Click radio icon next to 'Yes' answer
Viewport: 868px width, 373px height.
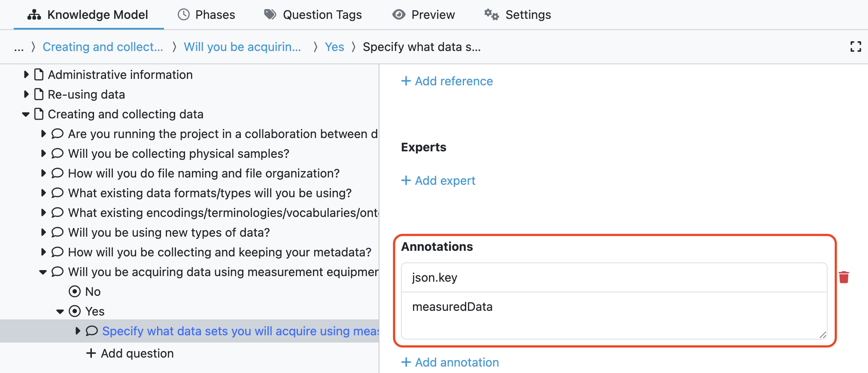tap(75, 311)
